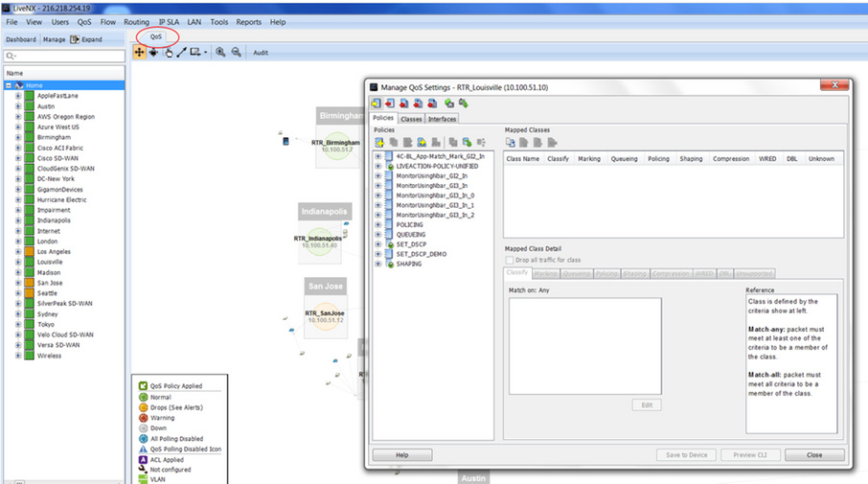Click the Class Name column header
This screenshot has height=484, width=868.
tap(522, 158)
